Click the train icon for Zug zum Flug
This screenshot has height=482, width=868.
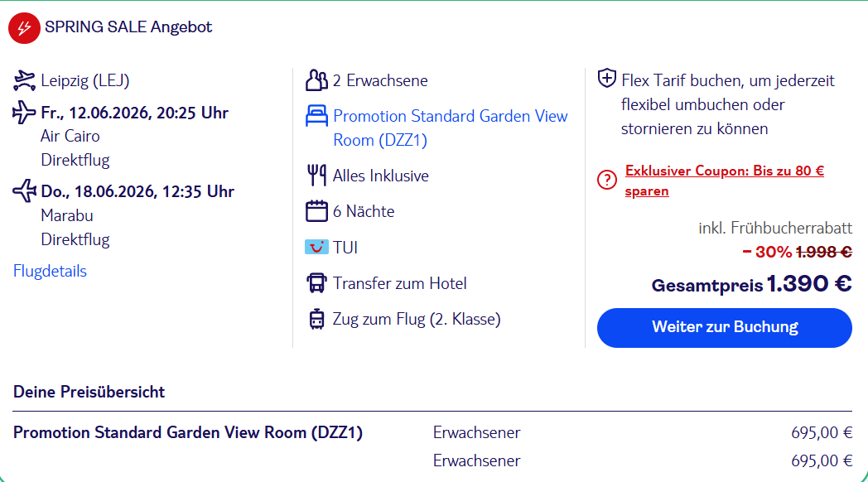coord(316,319)
